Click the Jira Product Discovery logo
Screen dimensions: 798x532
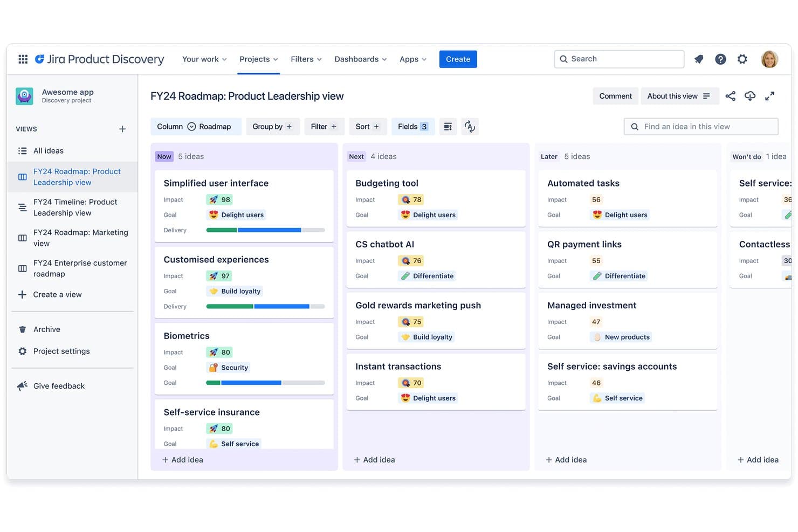coord(100,59)
